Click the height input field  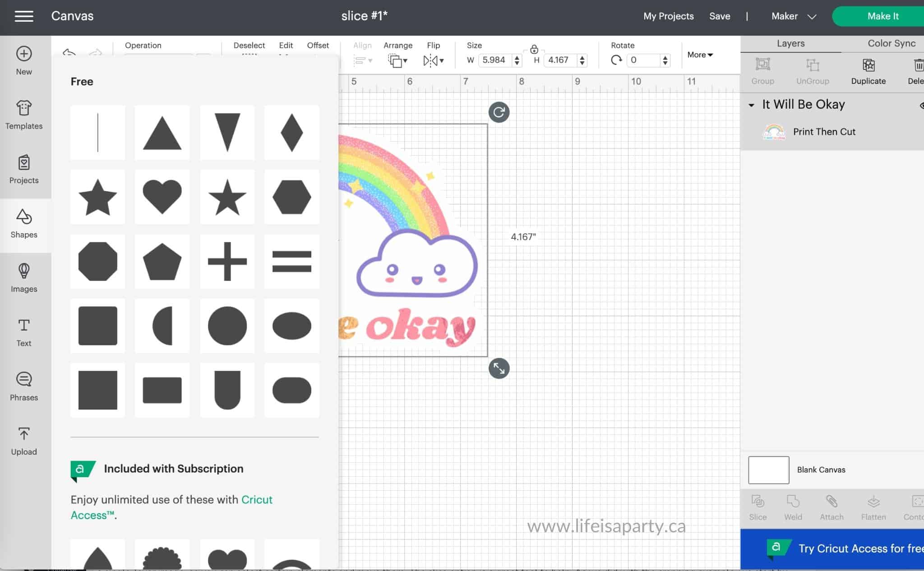[560, 60]
